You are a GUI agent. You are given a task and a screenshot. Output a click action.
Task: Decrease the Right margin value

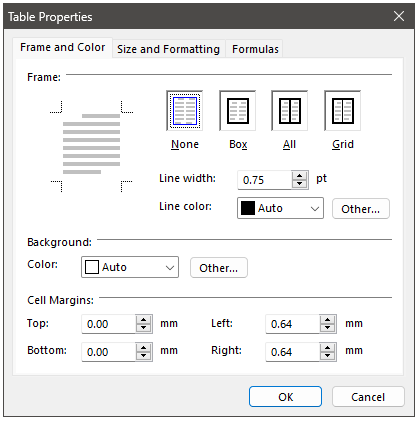tap(328, 356)
